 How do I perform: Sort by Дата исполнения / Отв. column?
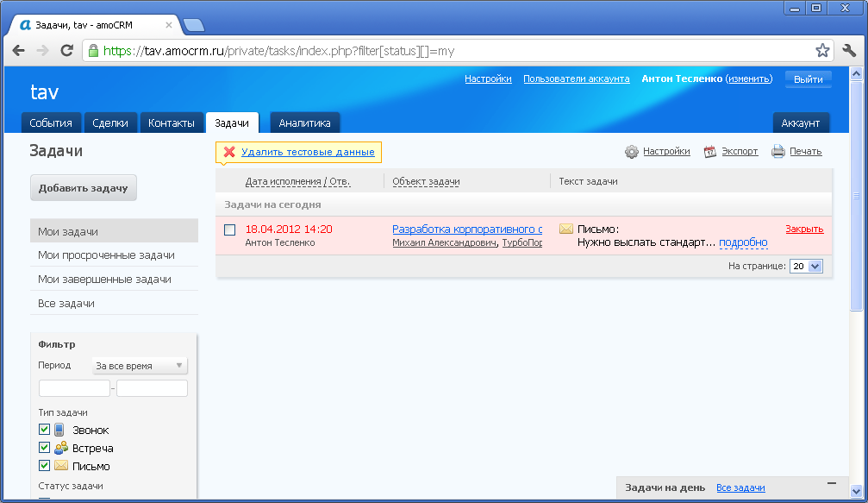(298, 181)
